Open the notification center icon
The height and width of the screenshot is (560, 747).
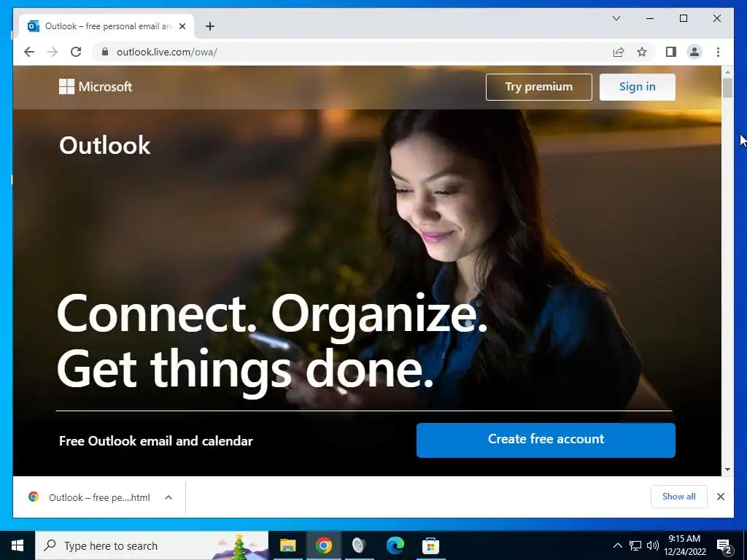click(x=724, y=545)
